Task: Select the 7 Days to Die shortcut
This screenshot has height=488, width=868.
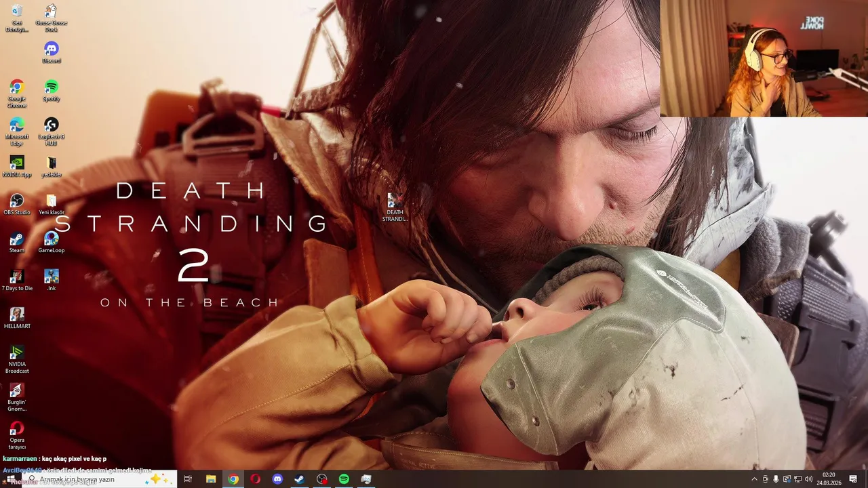Action: tap(17, 280)
